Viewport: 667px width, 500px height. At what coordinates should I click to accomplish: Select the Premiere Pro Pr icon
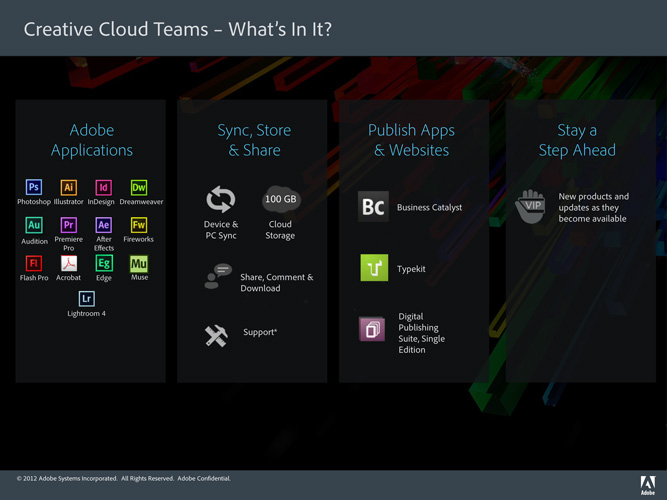(69, 225)
